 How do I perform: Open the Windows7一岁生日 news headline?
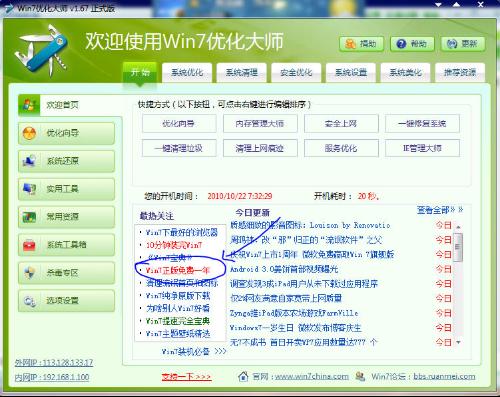pos(296,328)
